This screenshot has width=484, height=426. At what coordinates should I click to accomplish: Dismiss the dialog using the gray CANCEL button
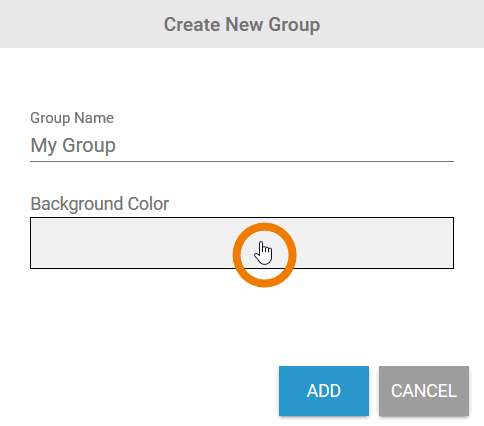424,391
